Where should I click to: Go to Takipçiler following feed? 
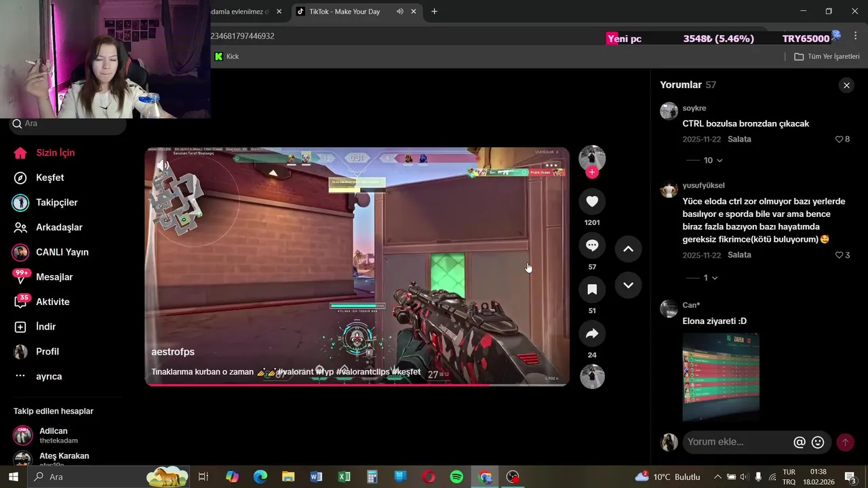tap(45, 202)
